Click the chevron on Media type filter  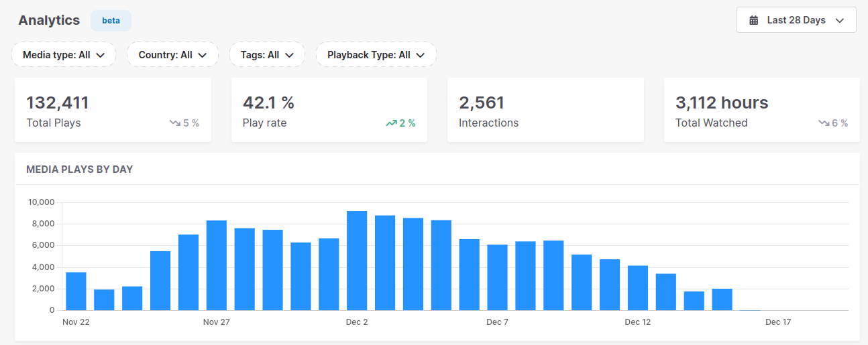coord(101,56)
